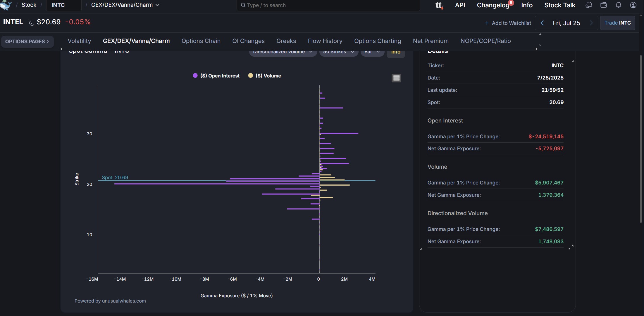644x316 pixels.
Task: Click Add to Watchlist
Action: (x=508, y=23)
